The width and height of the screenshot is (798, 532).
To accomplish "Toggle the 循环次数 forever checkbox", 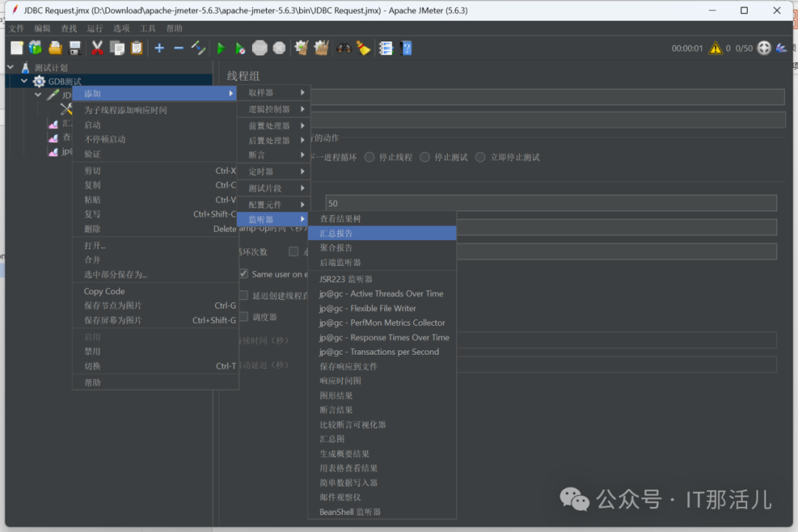I will (x=293, y=251).
